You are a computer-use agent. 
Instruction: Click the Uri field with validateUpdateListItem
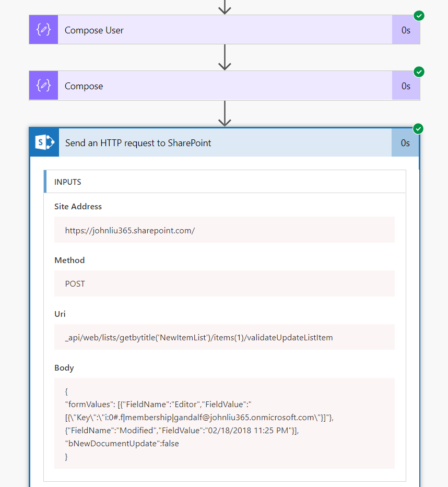click(x=224, y=338)
